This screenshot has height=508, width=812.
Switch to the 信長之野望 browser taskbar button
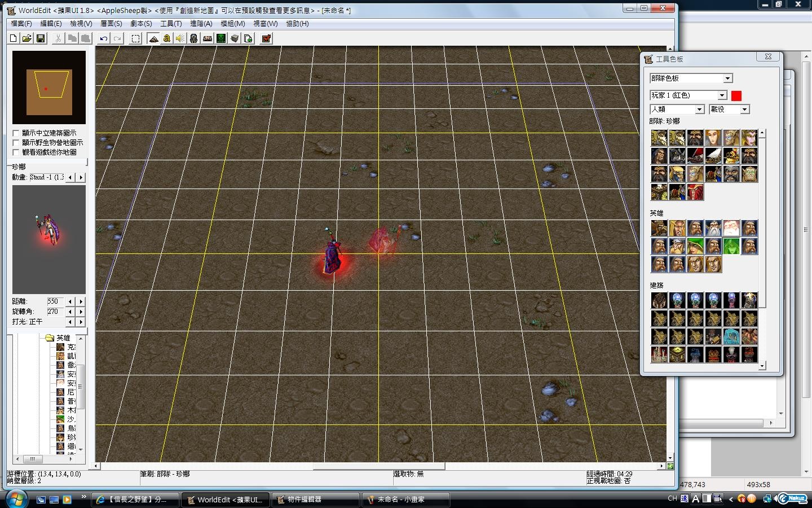(135, 500)
